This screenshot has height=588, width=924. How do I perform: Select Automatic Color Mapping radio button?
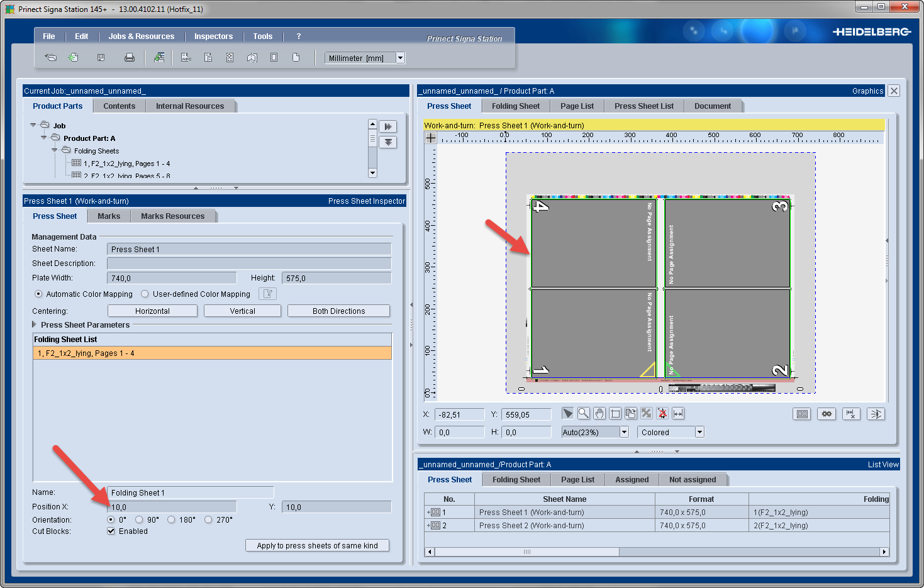coord(38,294)
